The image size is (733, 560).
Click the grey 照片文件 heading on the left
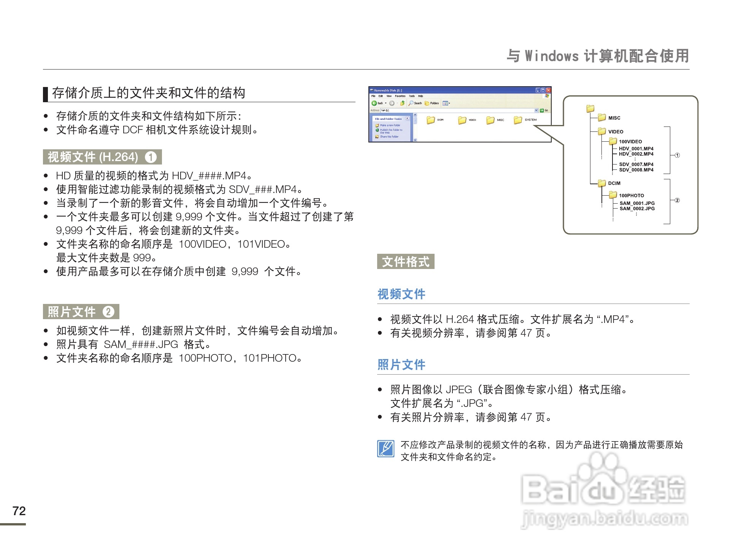tap(81, 312)
